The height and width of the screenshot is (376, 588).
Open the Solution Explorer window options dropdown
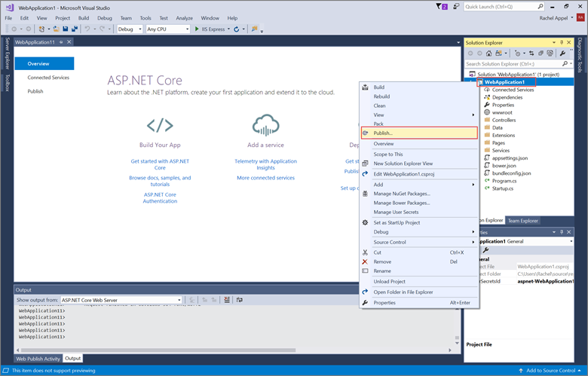[x=554, y=42]
